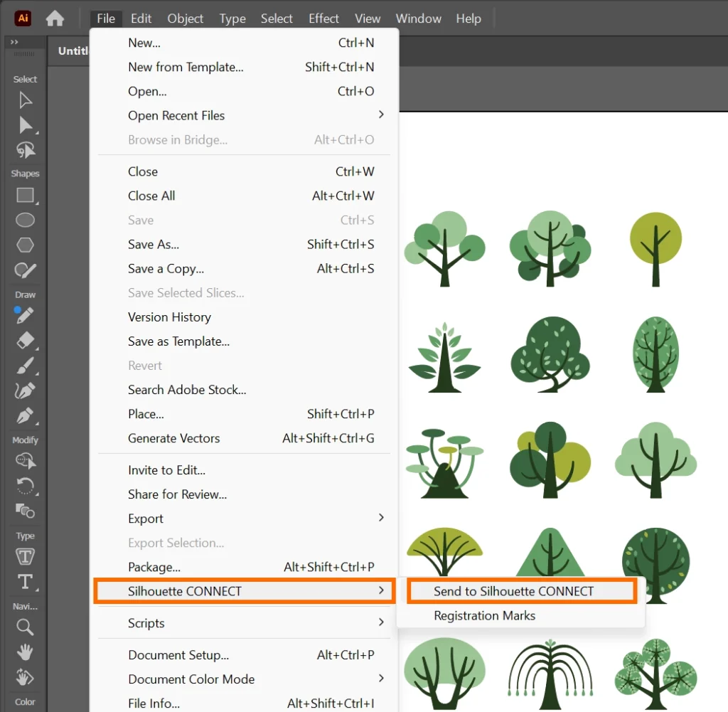
Task: Select the Polygon shape tool
Action: coord(26,245)
